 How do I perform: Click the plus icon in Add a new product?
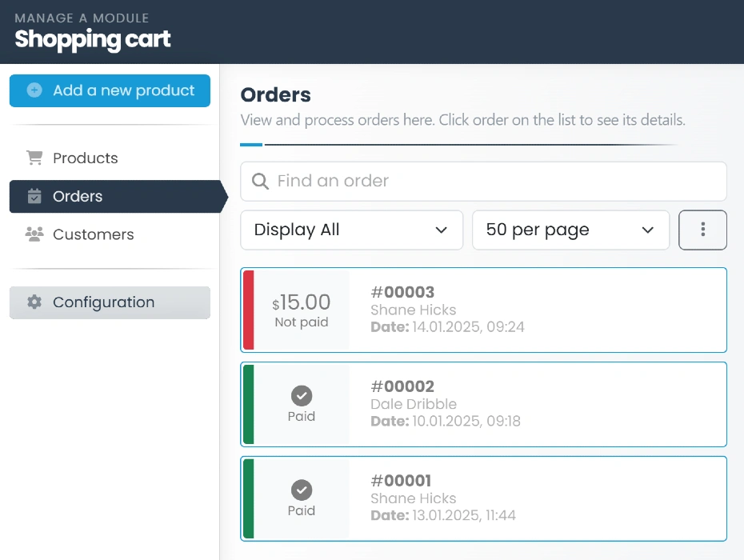point(34,90)
